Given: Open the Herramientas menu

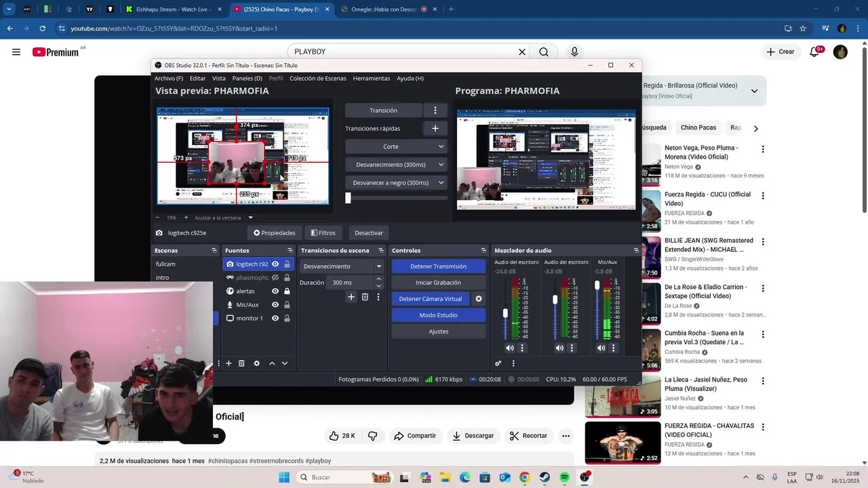Looking at the screenshot, I should click(x=372, y=78).
